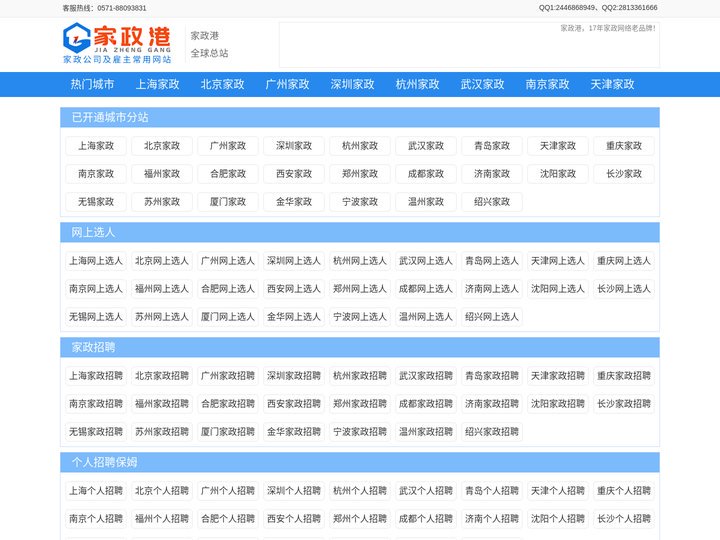Screen dimensions: 720x540
Task: Open the 郑州家政 city link
Action: [360, 174]
